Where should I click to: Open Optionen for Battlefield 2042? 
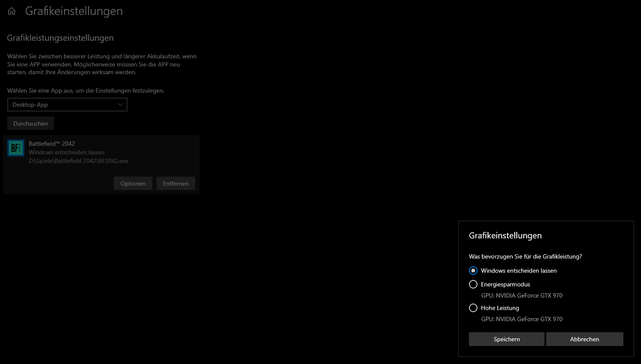click(x=133, y=184)
